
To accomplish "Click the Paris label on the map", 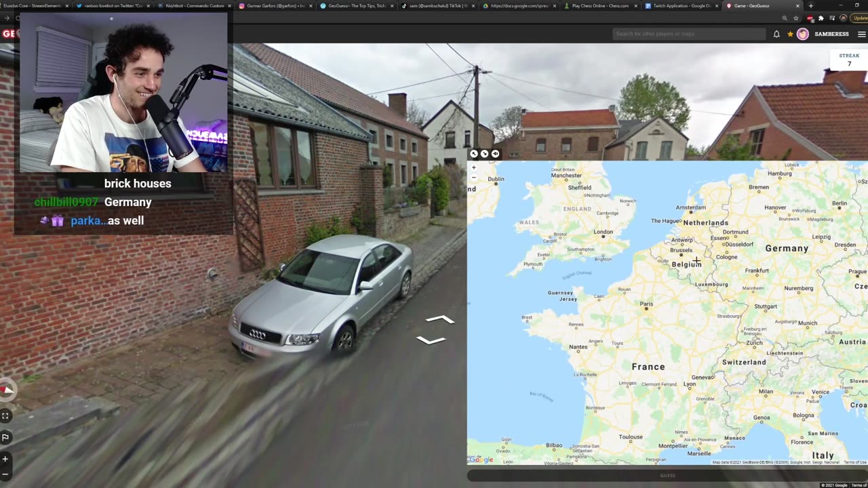I will [x=646, y=304].
